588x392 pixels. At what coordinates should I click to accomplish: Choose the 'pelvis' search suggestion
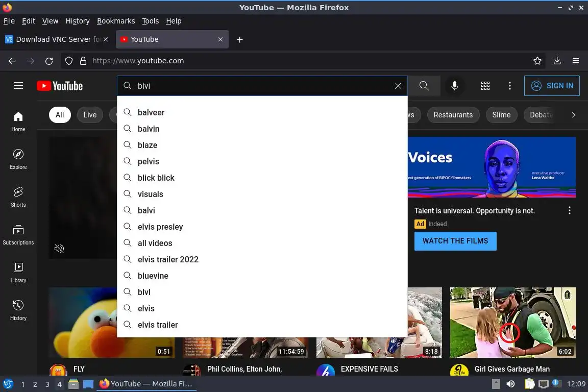point(262,162)
